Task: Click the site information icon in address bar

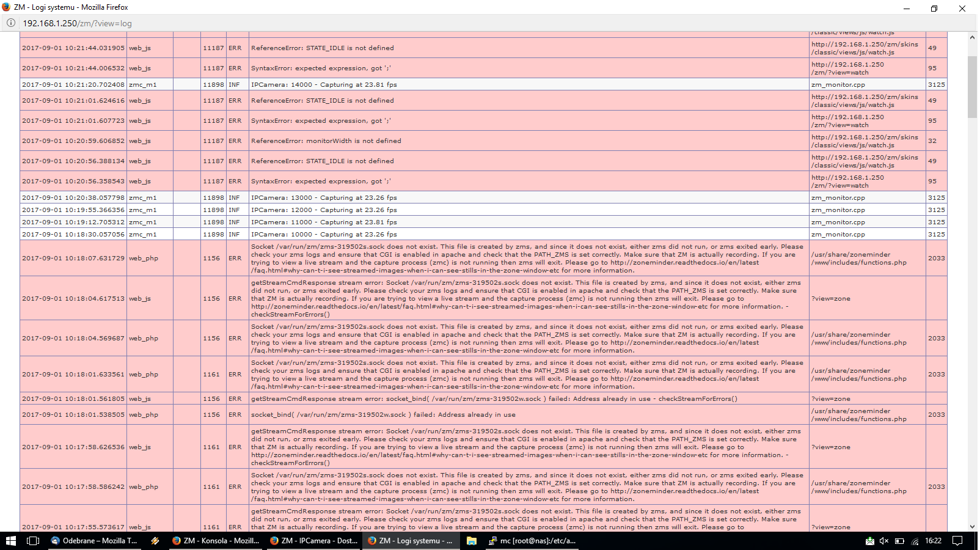Action: [x=10, y=23]
